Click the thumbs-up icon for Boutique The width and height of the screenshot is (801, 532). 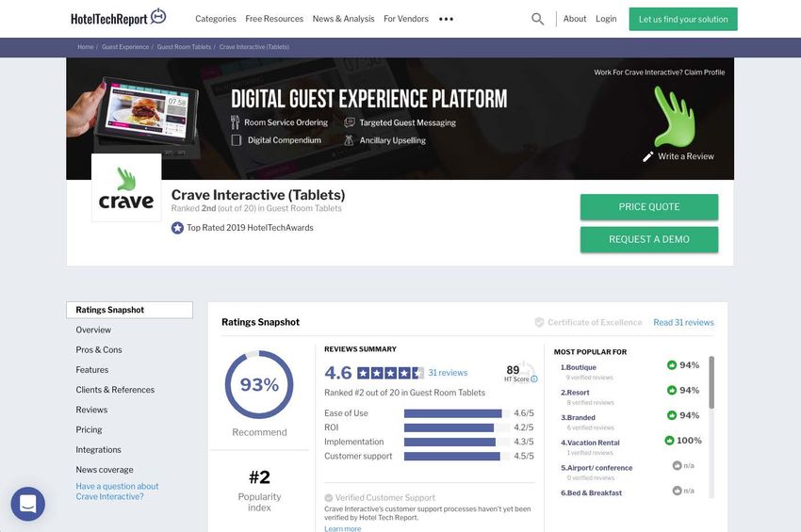(672, 365)
